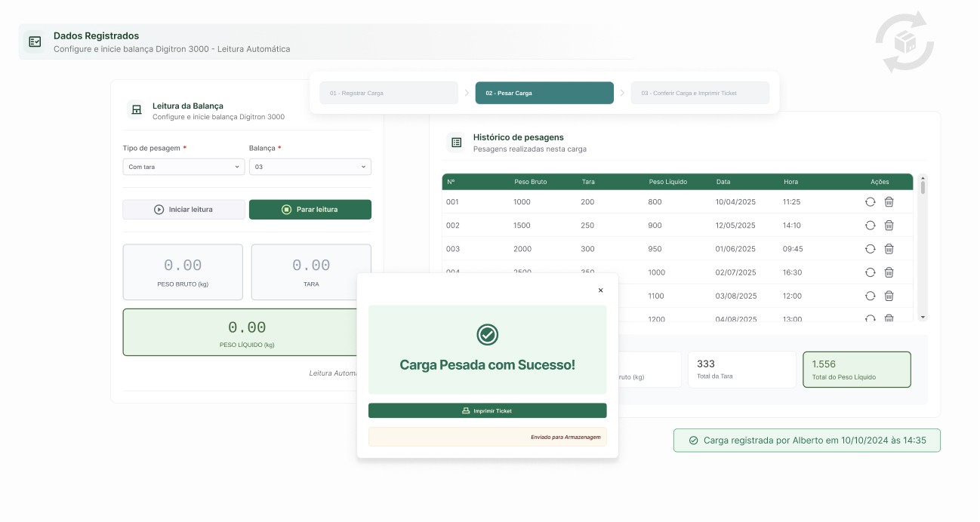The width and height of the screenshot is (980, 522).
Task: Click the Peso Líquido column header
Action: [667, 182]
